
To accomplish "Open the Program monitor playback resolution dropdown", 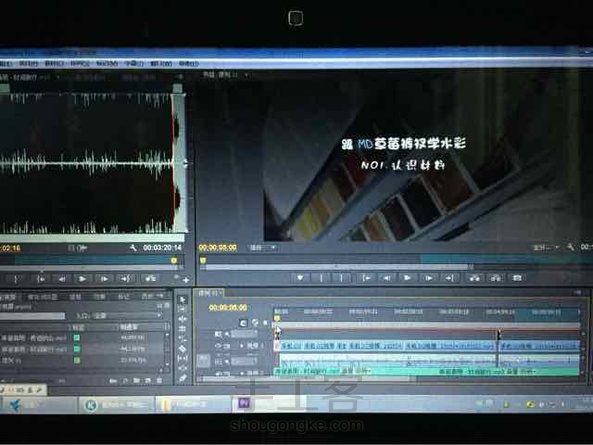I will [x=546, y=248].
